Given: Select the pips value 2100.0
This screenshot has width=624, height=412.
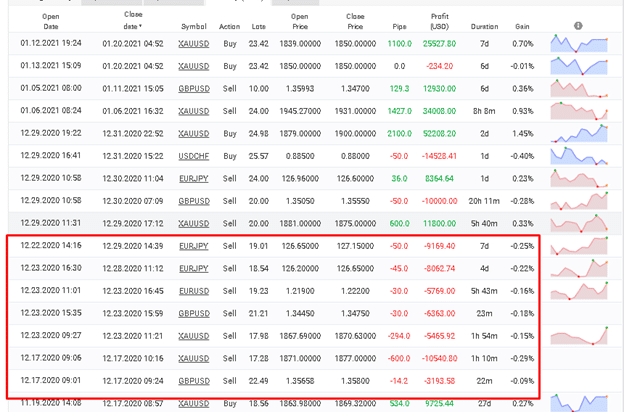Looking at the screenshot, I should click(x=399, y=134).
